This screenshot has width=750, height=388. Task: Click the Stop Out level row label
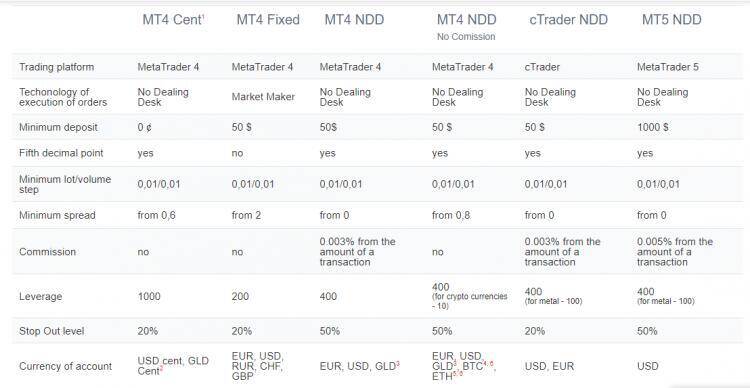click(52, 331)
